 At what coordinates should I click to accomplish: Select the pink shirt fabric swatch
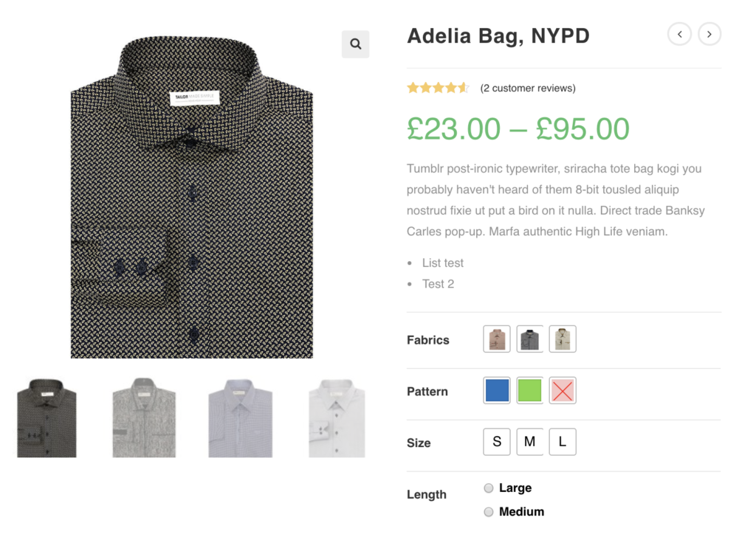[497, 339]
